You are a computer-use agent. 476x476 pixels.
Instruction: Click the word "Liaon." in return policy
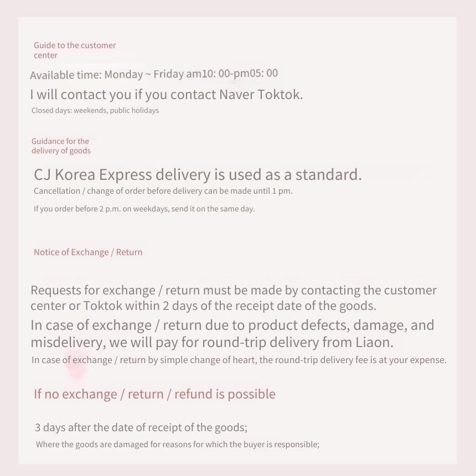(x=374, y=342)
